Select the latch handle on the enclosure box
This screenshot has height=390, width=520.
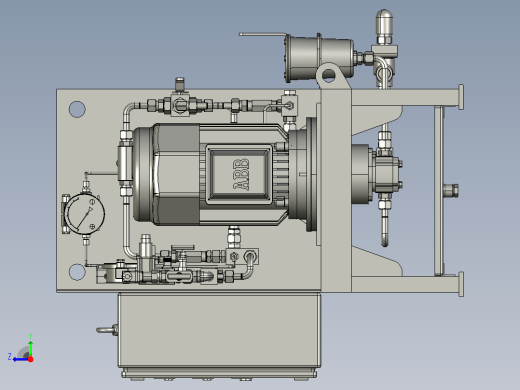tap(107, 330)
